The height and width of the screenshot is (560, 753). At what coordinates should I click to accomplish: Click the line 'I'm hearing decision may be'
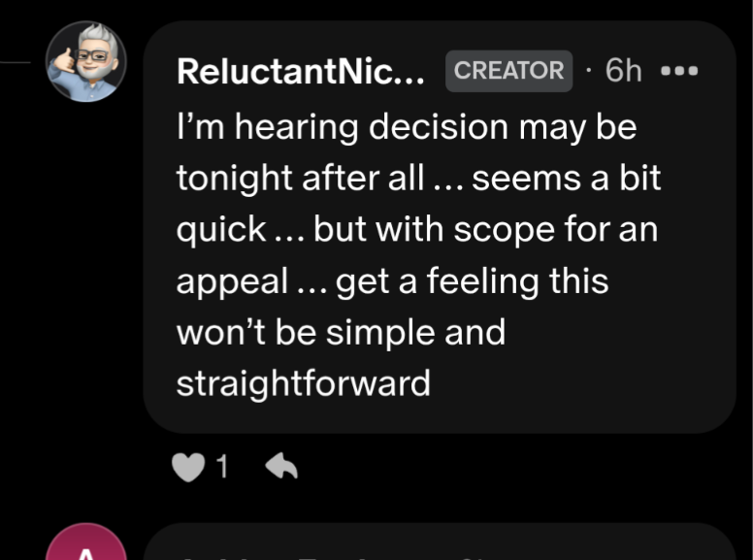click(407, 127)
